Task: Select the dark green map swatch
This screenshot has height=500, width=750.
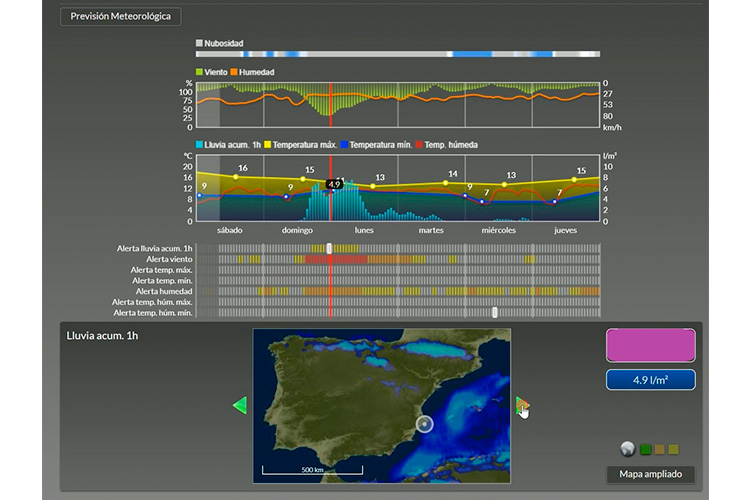Action: pyautogui.click(x=646, y=449)
